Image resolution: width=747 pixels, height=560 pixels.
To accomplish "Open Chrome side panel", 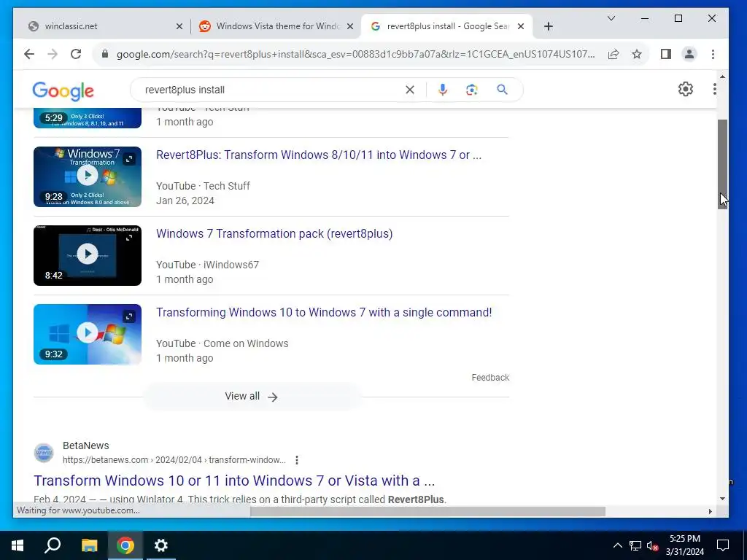I will (666, 54).
